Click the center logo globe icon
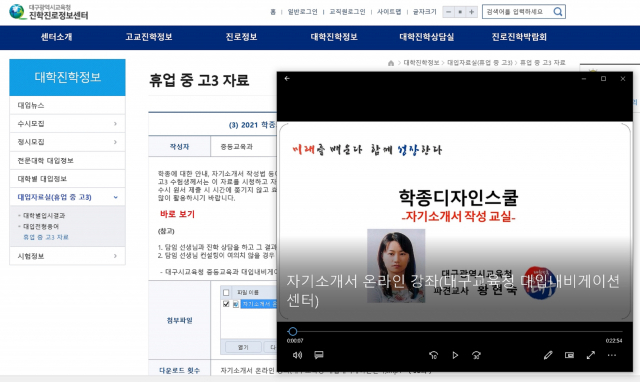640x382 pixels. click(x=17, y=11)
